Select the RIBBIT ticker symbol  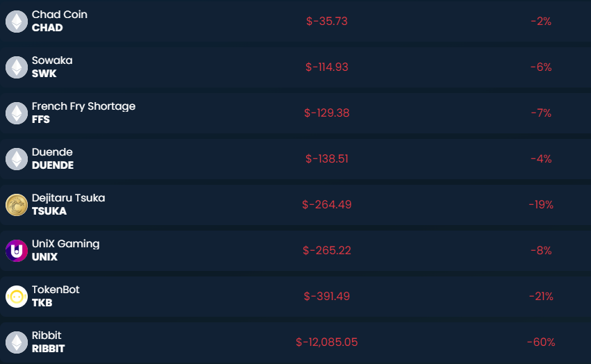[48, 349]
